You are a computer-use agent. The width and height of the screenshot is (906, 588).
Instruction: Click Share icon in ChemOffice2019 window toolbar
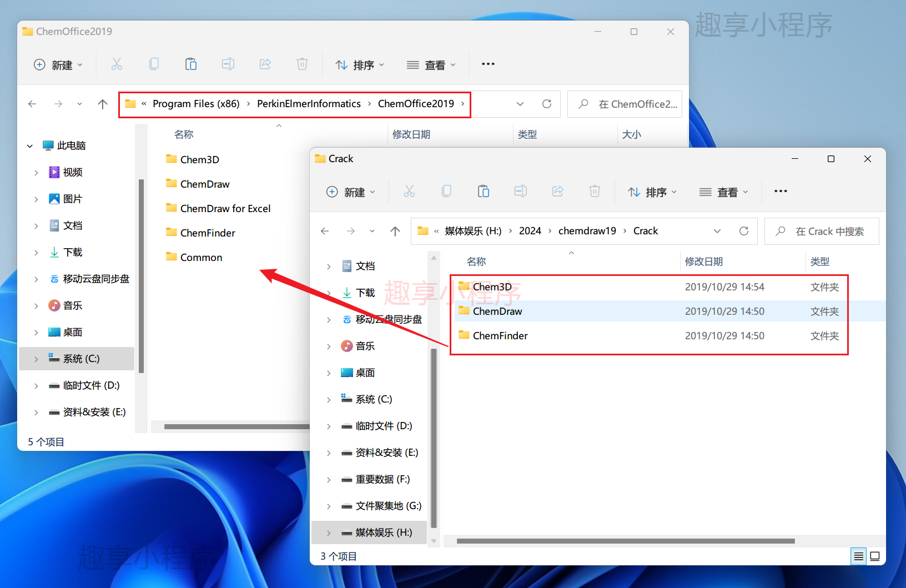265,64
